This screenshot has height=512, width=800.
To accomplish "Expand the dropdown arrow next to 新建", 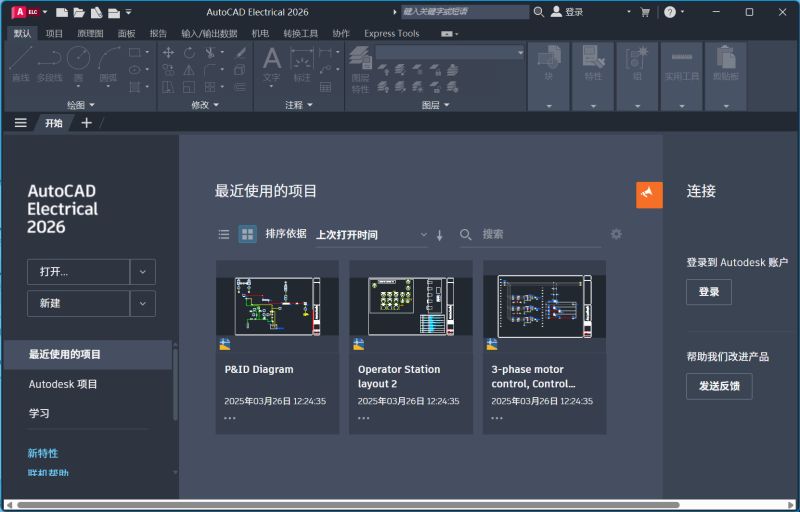I will coord(143,303).
